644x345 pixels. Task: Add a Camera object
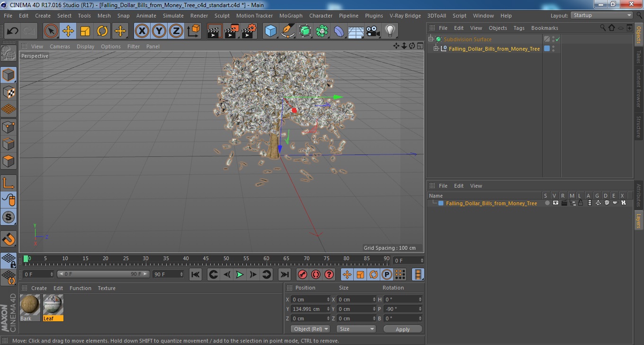coord(373,31)
